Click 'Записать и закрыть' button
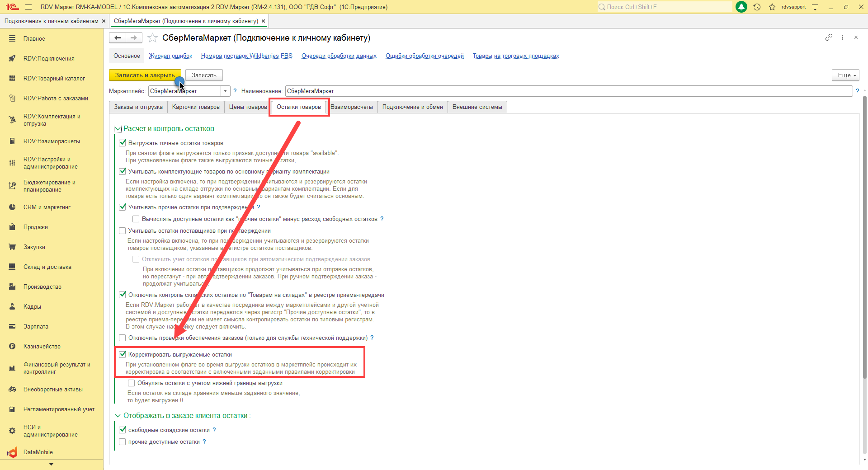868x470 pixels. click(145, 75)
